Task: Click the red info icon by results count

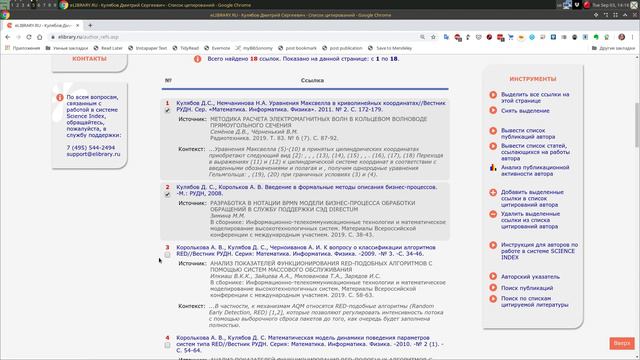Action: (198, 59)
